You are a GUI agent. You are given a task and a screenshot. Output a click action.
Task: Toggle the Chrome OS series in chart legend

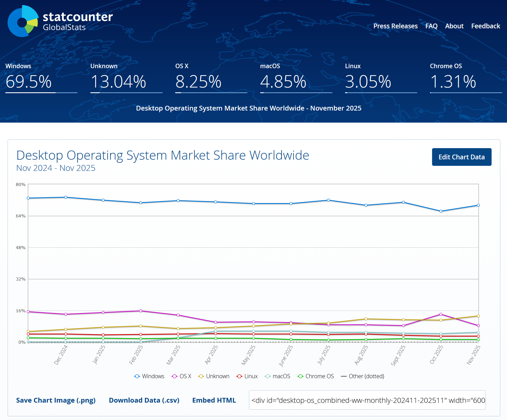tap(316, 376)
